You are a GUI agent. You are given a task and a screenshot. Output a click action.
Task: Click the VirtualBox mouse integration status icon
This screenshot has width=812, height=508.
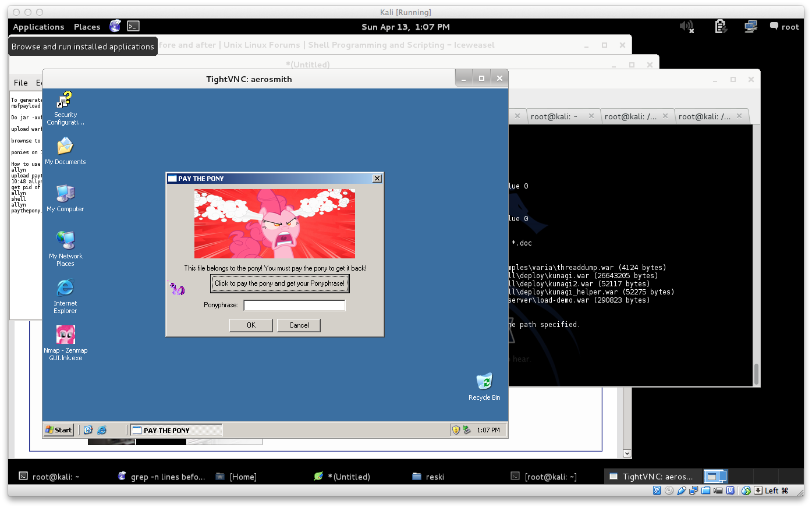[x=746, y=491]
